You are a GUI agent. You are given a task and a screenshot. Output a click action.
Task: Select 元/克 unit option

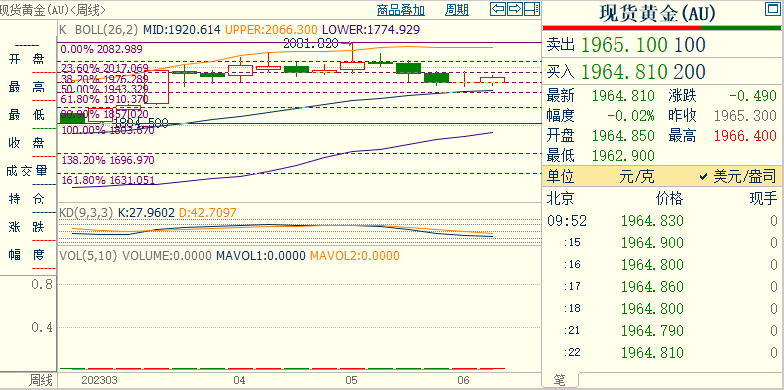(x=636, y=176)
